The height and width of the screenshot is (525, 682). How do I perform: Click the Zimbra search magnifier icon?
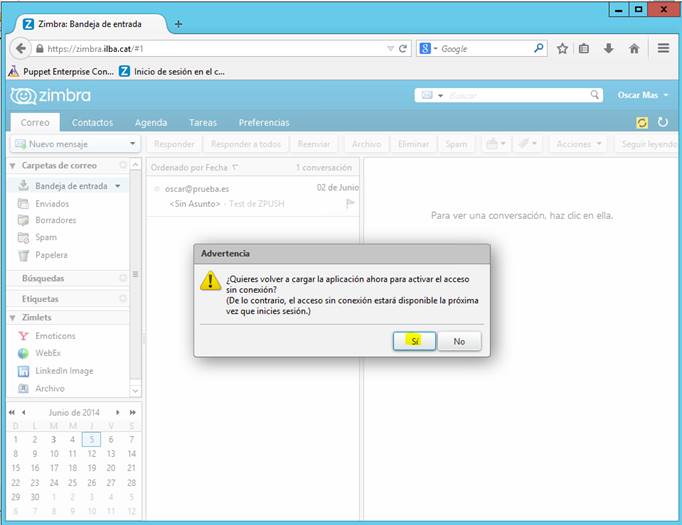pos(595,95)
